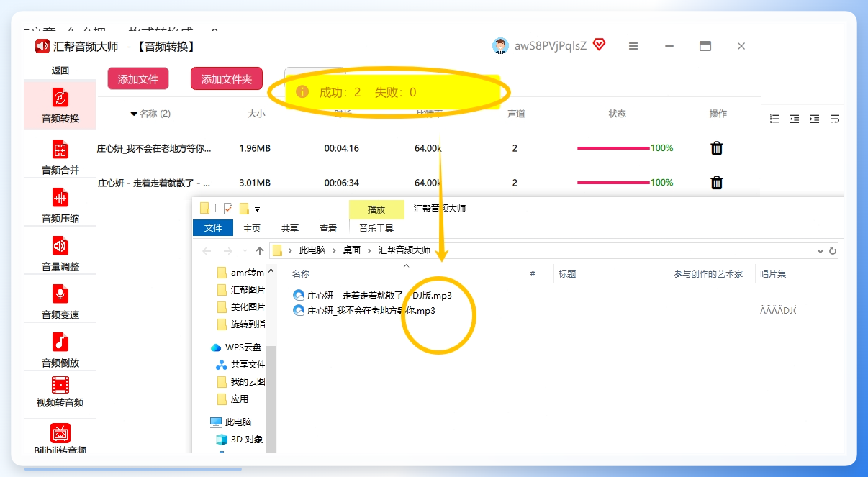Click the 汇帮音频大师 app logo

(x=42, y=46)
